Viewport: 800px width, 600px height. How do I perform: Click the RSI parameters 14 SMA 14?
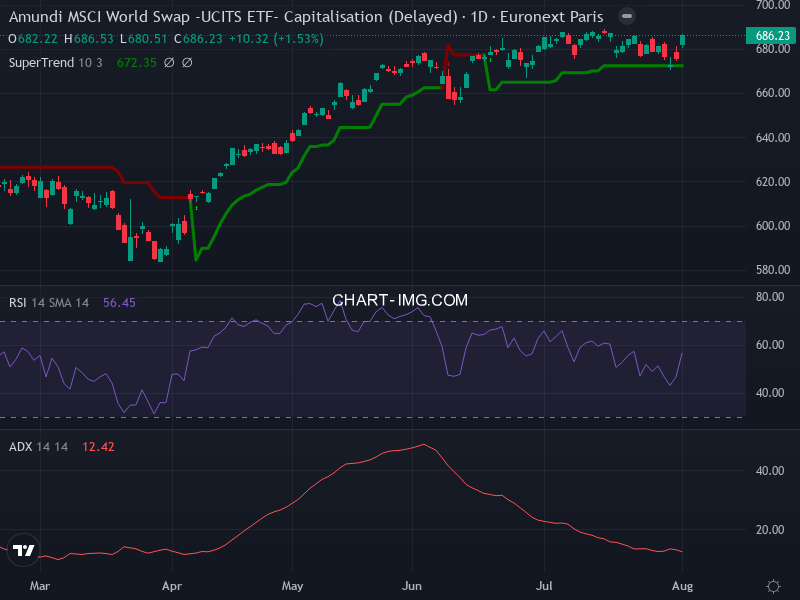60,303
